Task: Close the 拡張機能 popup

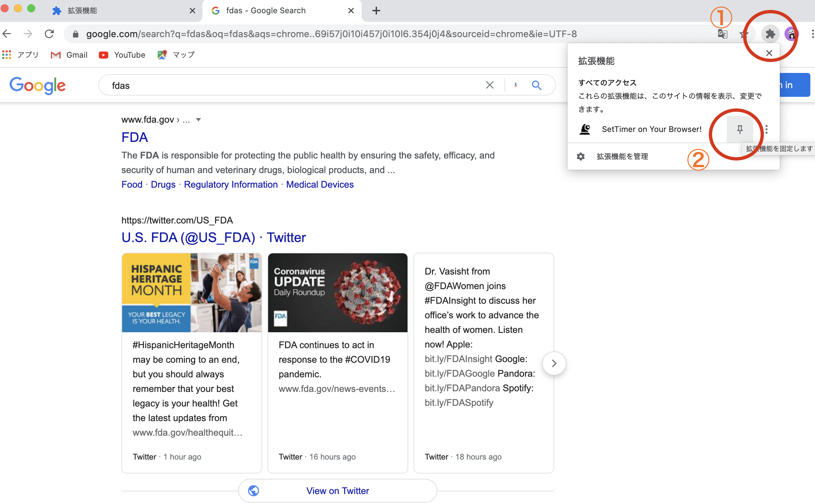Action: pos(769,53)
